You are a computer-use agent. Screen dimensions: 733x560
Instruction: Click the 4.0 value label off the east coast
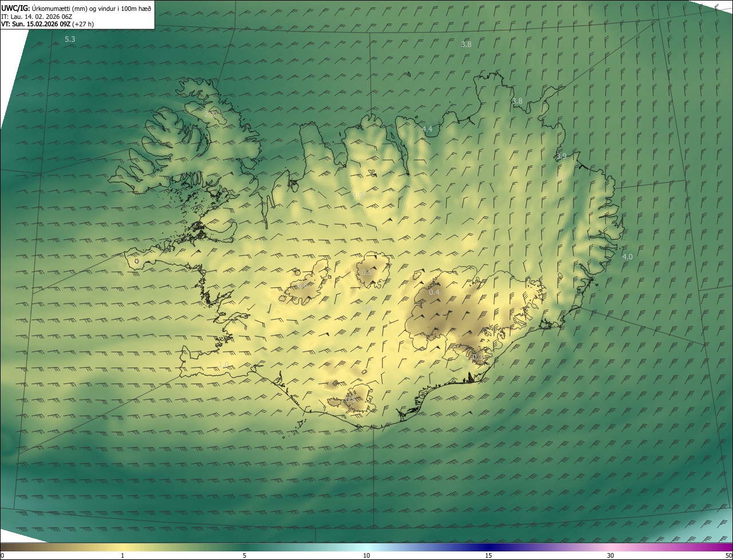coord(628,257)
